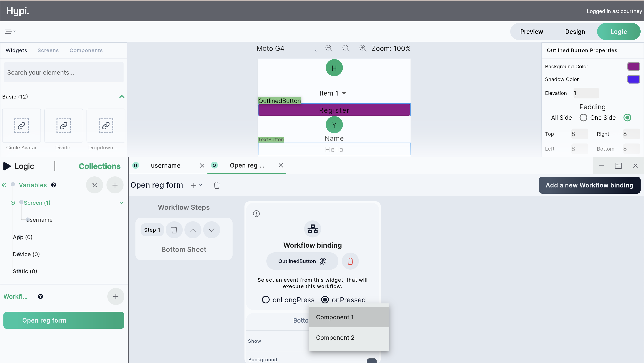
Task: Switch to the Screens tab
Action: point(48,50)
